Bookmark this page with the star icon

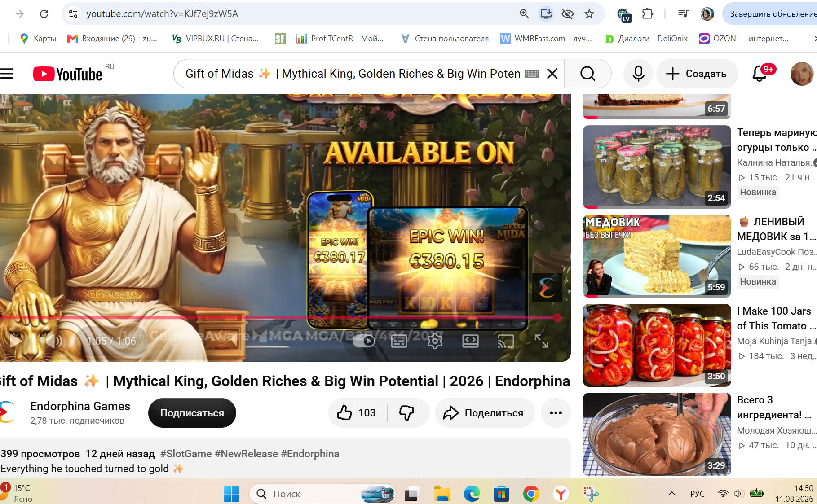pyautogui.click(x=589, y=14)
